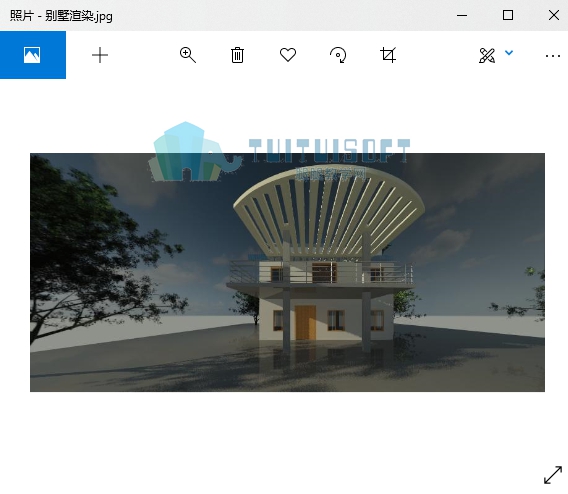Click the orange front door in photo
This screenshot has height=494, width=568.
(305, 322)
